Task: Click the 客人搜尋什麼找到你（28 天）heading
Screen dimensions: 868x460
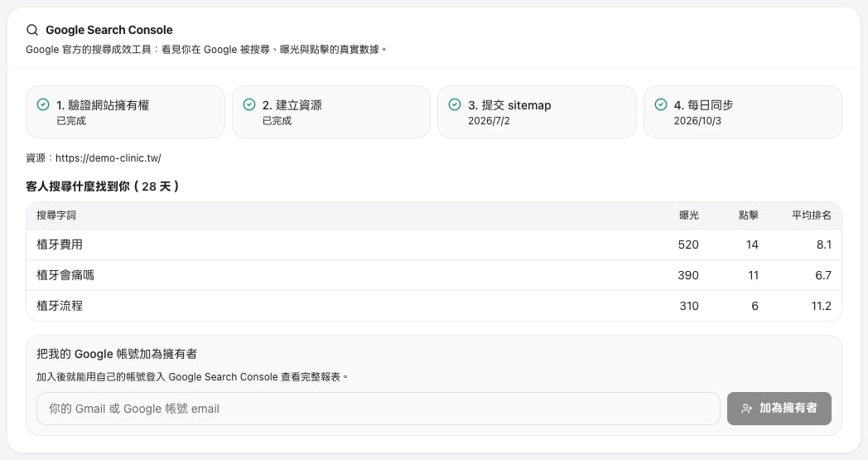Action: click(x=103, y=186)
